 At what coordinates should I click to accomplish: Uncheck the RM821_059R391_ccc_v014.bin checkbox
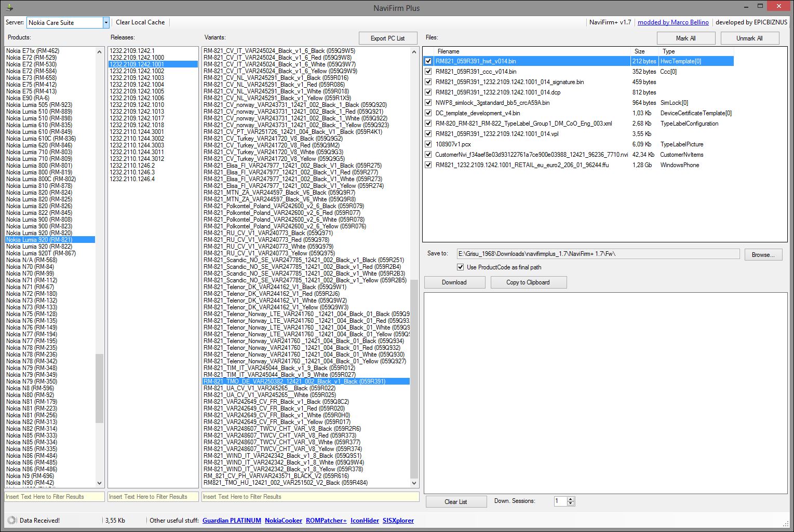[428, 72]
